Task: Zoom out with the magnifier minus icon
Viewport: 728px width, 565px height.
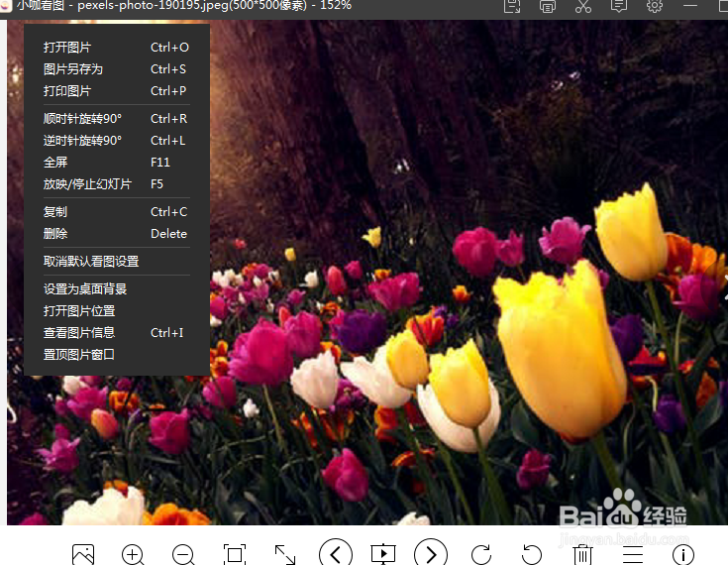Action: point(183,554)
